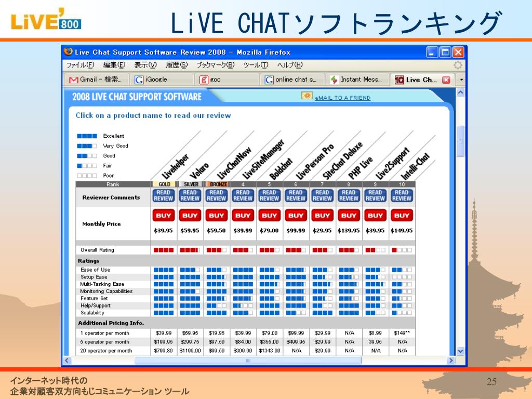Click BUY above $29.95 price
This screenshot has height=399, width=532.
(322, 216)
